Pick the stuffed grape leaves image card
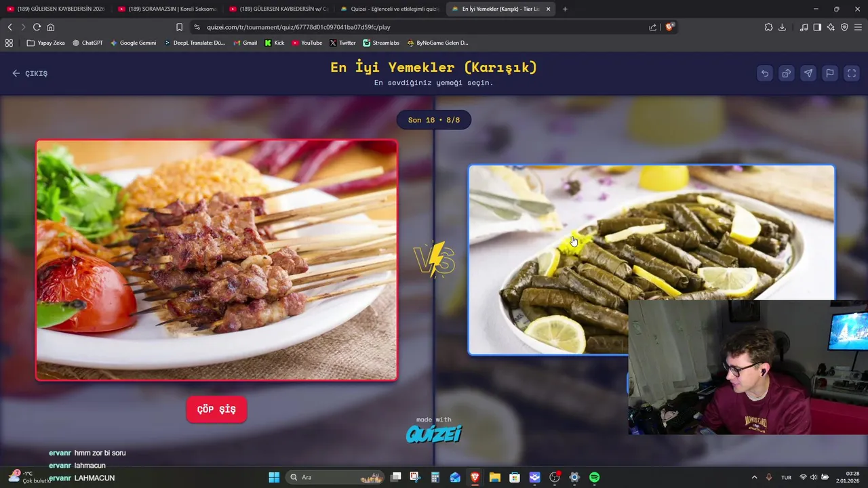 pyautogui.click(x=651, y=260)
